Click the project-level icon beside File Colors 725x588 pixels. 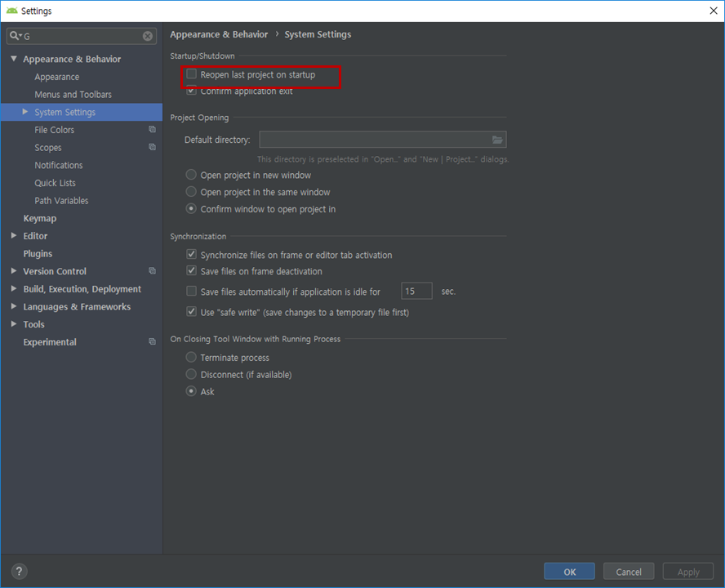pos(152,130)
